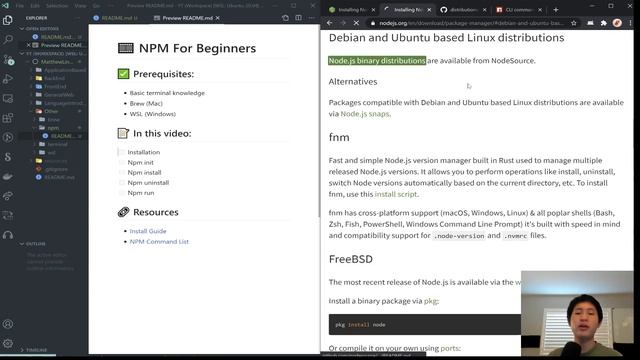This screenshot has height=360, width=640.
Task: Bookmark this page with the star icon
Action: click(x=574, y=23)
